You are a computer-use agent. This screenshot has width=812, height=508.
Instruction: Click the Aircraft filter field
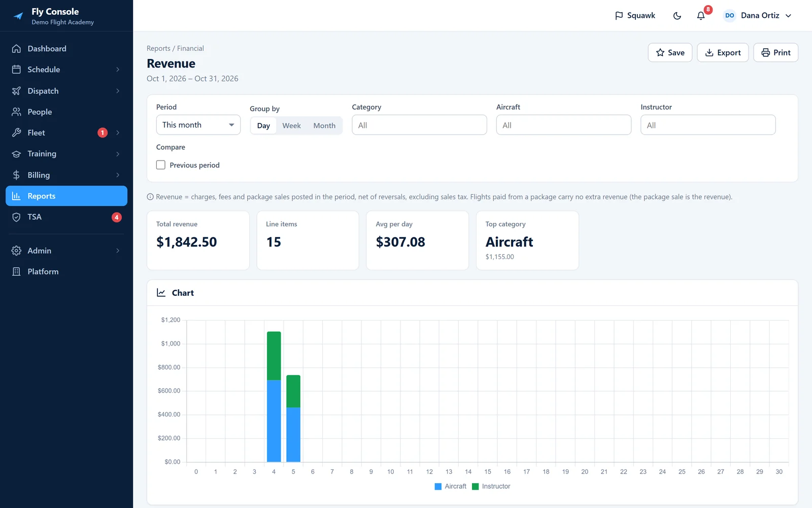point(564,125)
